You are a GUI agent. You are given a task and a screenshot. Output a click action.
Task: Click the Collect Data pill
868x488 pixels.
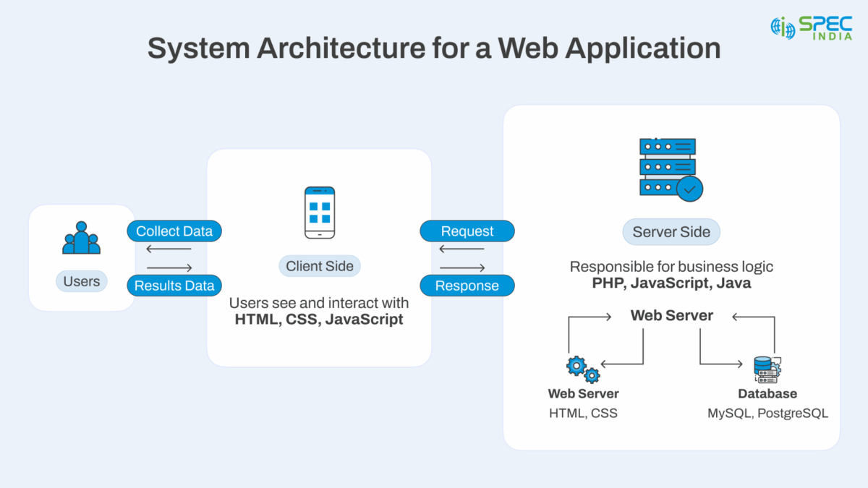(x=174, y=231)
